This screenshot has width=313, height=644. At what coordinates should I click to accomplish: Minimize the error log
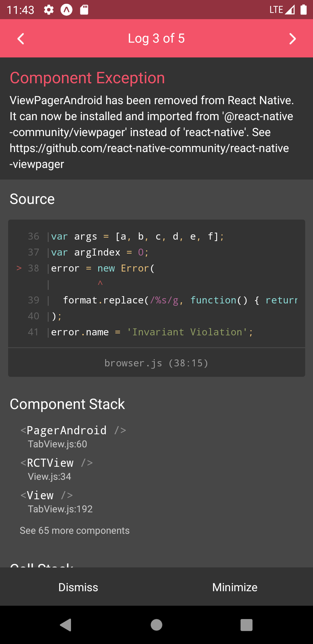(235, 587)
